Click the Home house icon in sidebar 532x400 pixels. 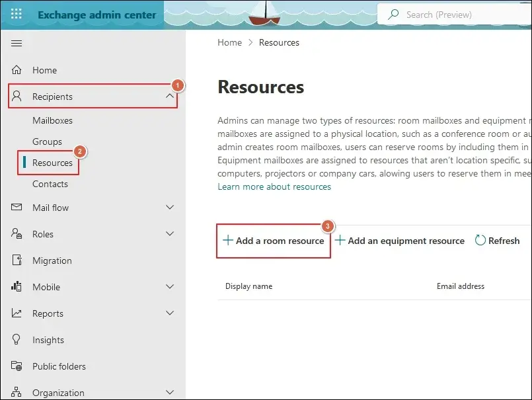[17, 70]
